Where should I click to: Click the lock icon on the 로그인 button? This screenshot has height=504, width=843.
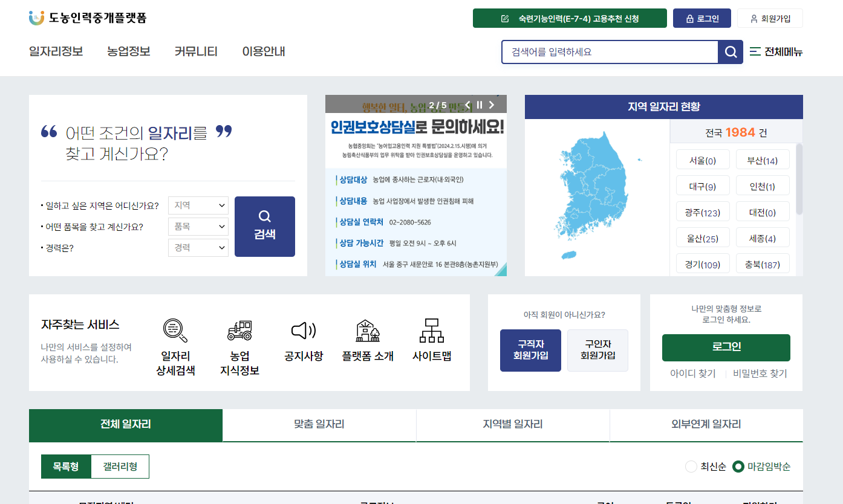click(x=689, y=18)
